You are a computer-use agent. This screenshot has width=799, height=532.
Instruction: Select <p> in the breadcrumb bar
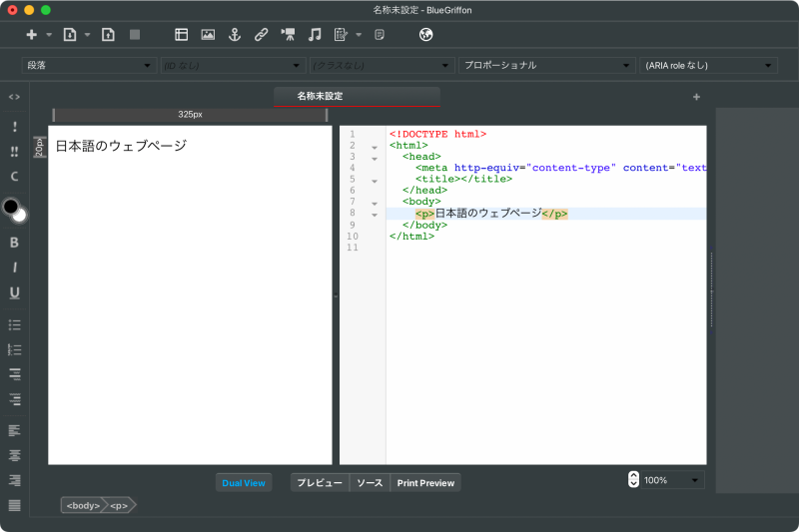tap(119, 505)
